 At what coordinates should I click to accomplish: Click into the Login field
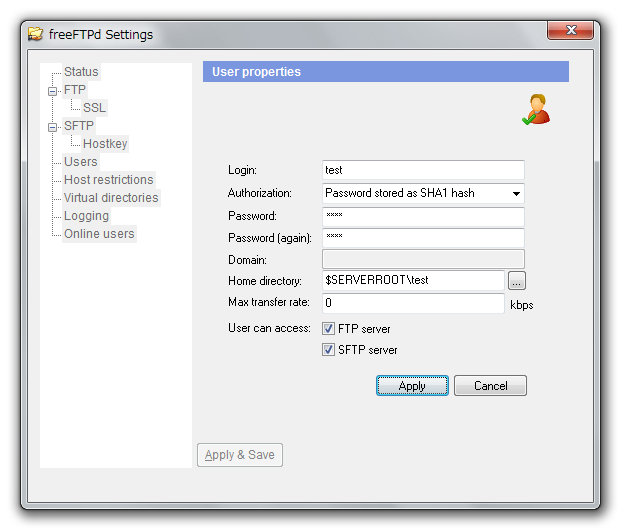423,170
